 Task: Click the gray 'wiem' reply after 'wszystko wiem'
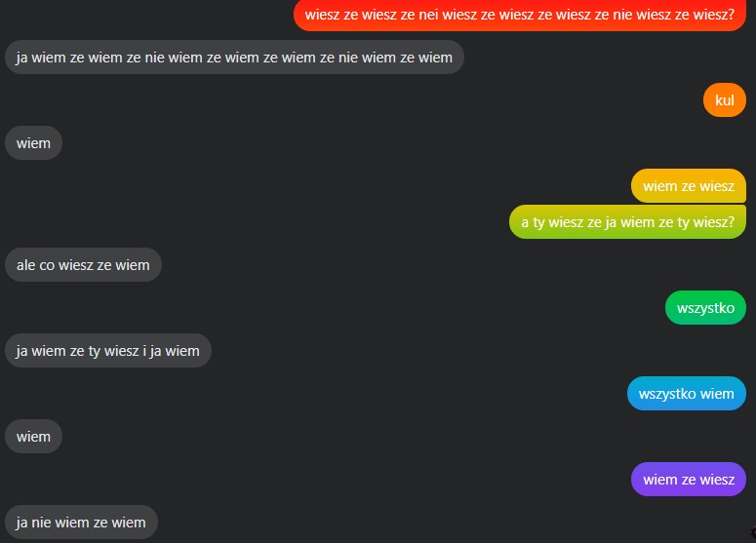coord(33,437)
